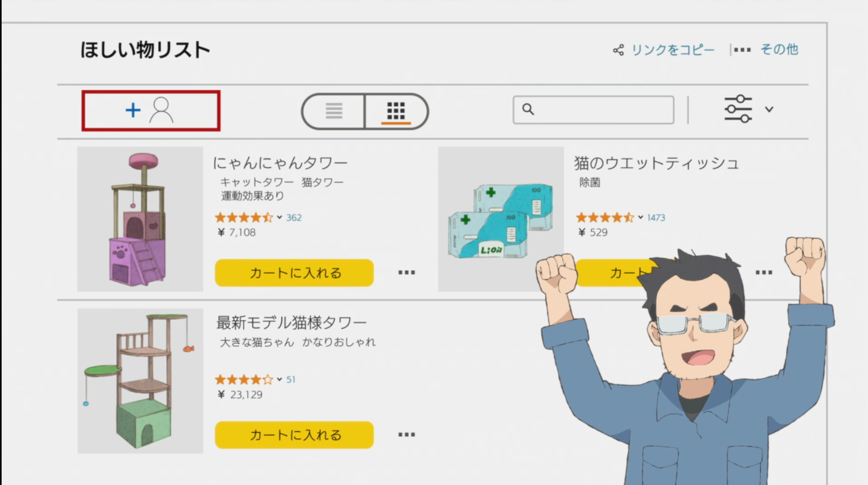
Task: Open more options for にゃんにゃんタワー
Action: point(406,273)
